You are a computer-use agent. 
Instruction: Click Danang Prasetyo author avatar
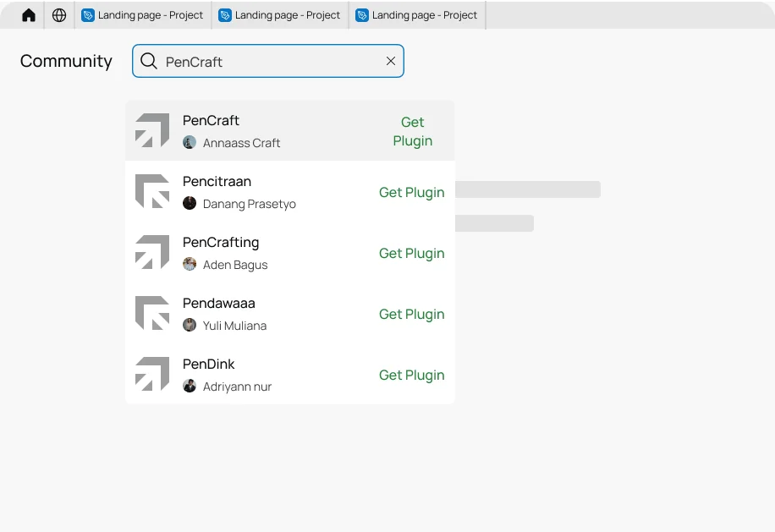point(190,203)
